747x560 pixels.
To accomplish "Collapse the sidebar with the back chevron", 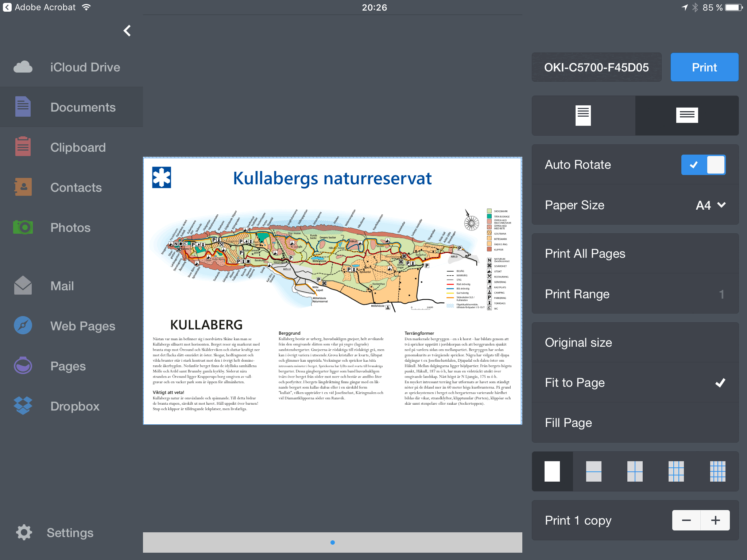I will tap(127, 31).
